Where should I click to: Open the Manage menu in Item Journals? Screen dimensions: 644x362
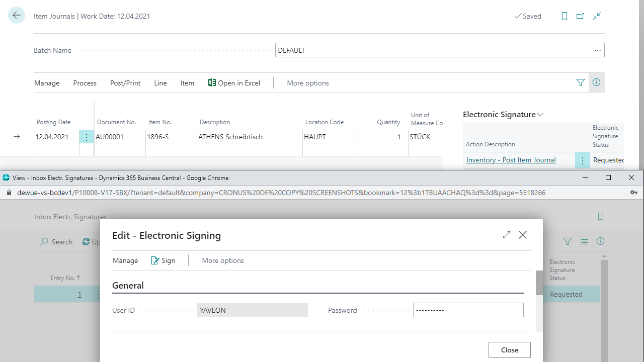pos(47,83)
